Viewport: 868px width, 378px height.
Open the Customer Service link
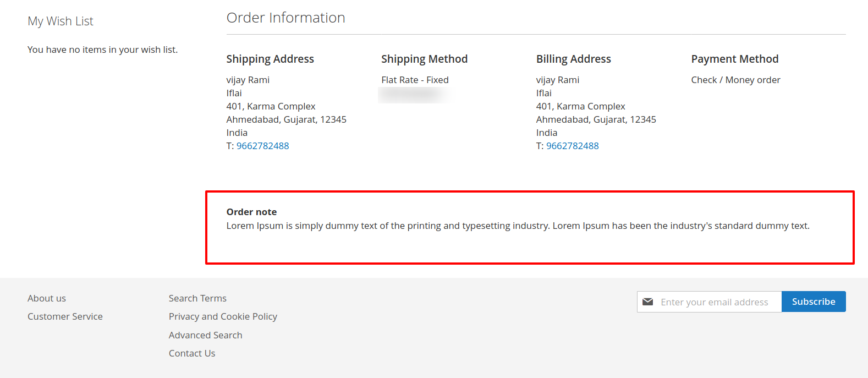point(65,316)
